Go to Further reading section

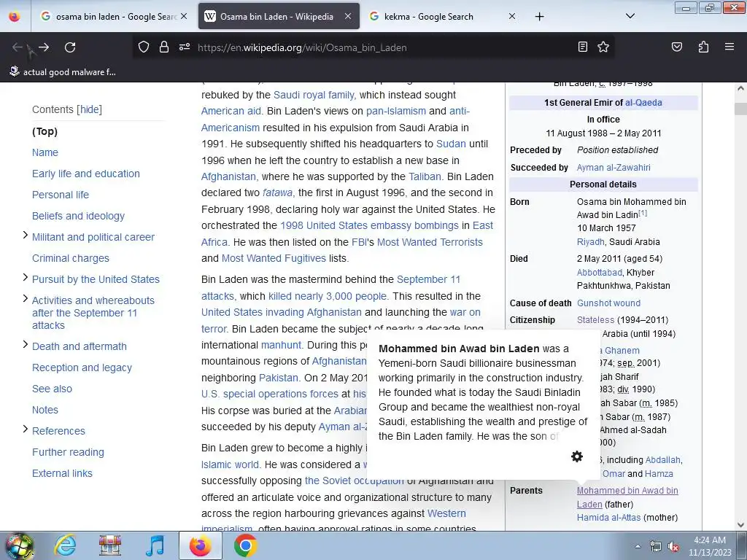pyautogui.click(x=68, y=452)
